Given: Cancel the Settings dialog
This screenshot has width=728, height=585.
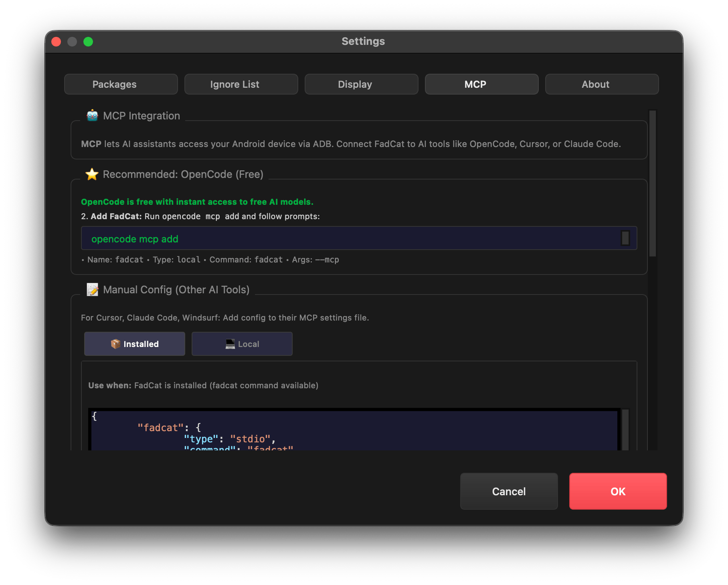Looking at the screenshot, I should click(509, 491).
